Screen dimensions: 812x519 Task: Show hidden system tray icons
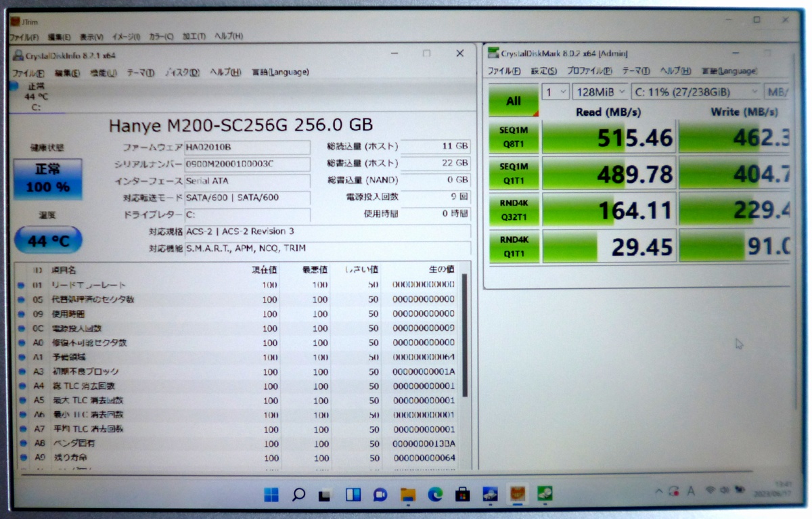pyautogui.click(x=659, y=491)
